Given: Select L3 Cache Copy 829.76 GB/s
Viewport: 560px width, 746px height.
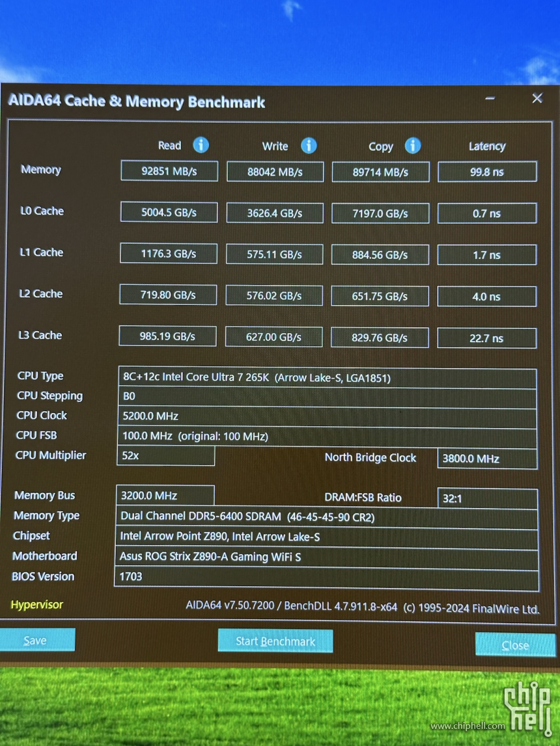Looking at the screenshot, I should pyautogui.click(x=380, y=337).
